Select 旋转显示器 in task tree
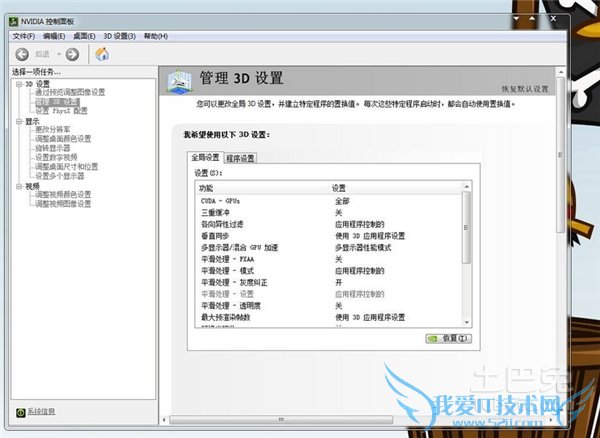The image size is (600, 438). 53,148
